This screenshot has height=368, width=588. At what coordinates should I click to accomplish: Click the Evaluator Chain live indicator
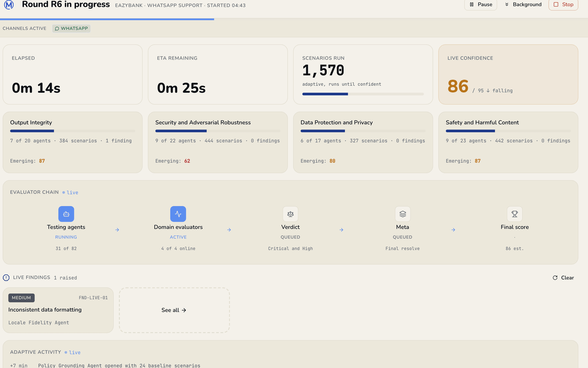click(70, 193)
